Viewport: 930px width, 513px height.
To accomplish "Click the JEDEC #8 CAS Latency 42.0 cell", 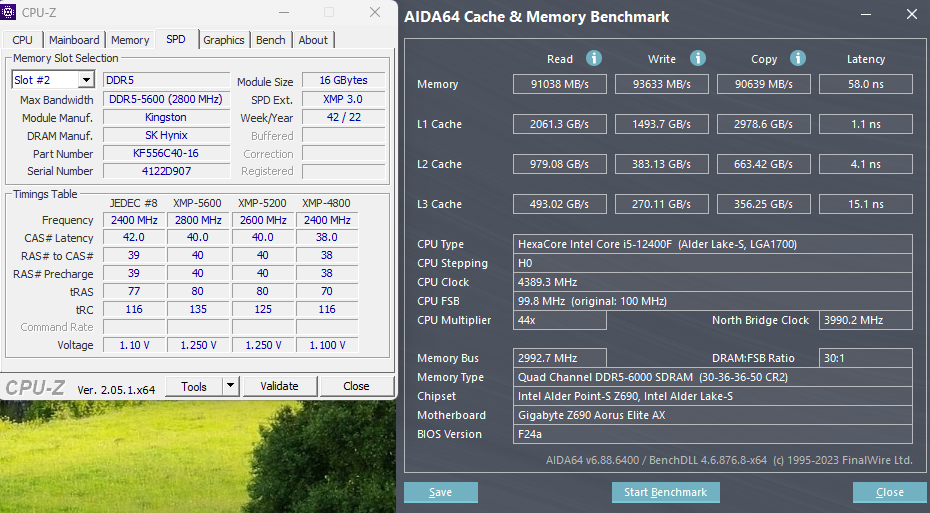I will coord(134,237).
